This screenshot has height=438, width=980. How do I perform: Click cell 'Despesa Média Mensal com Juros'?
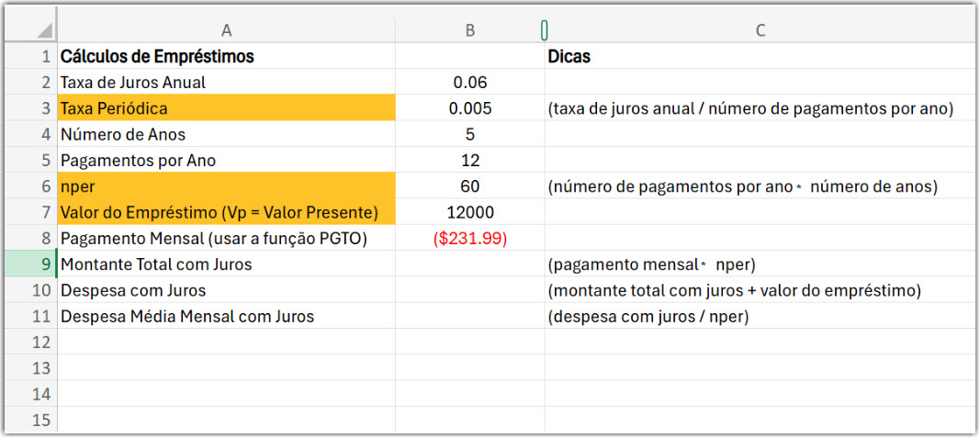(226, 316)
